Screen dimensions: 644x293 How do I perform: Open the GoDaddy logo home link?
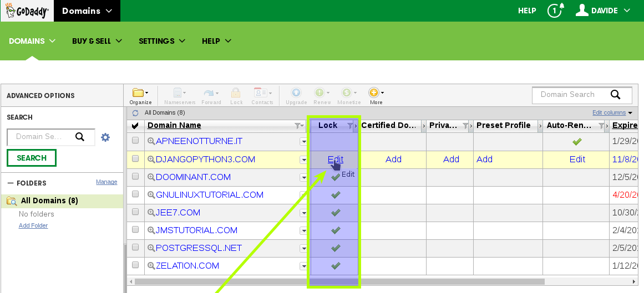27,11
